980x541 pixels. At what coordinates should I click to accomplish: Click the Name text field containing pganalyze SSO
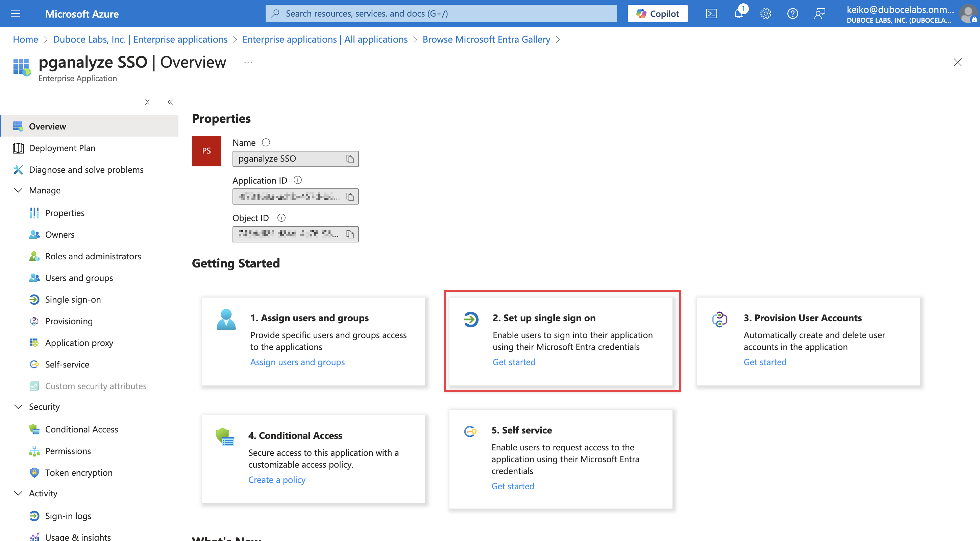point(295,159)
